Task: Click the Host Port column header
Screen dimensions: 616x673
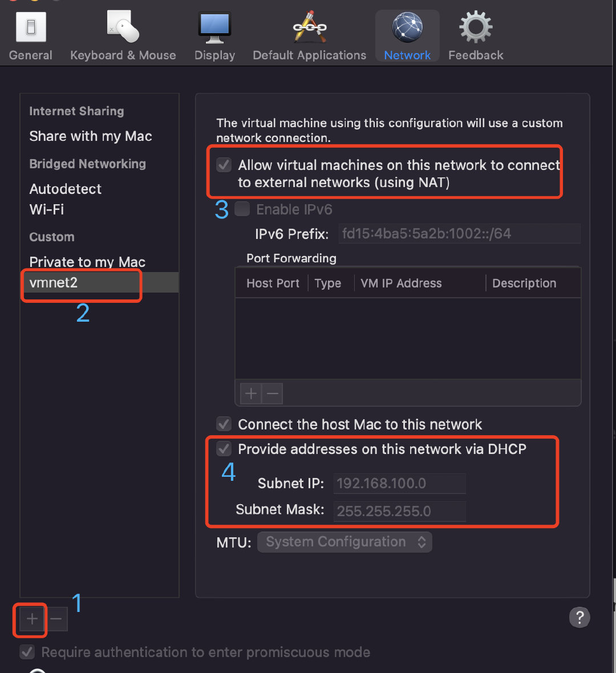Action: 273,283
